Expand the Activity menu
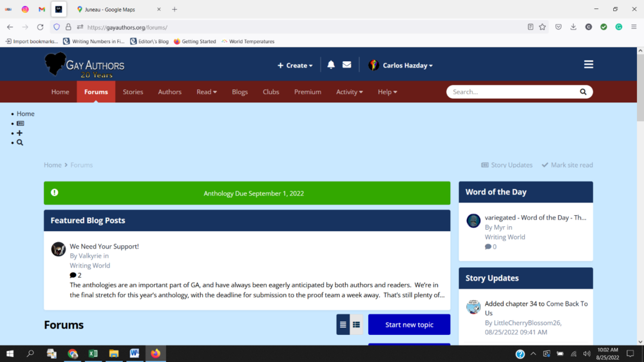The image size is (644, 362). click(349, 92)
